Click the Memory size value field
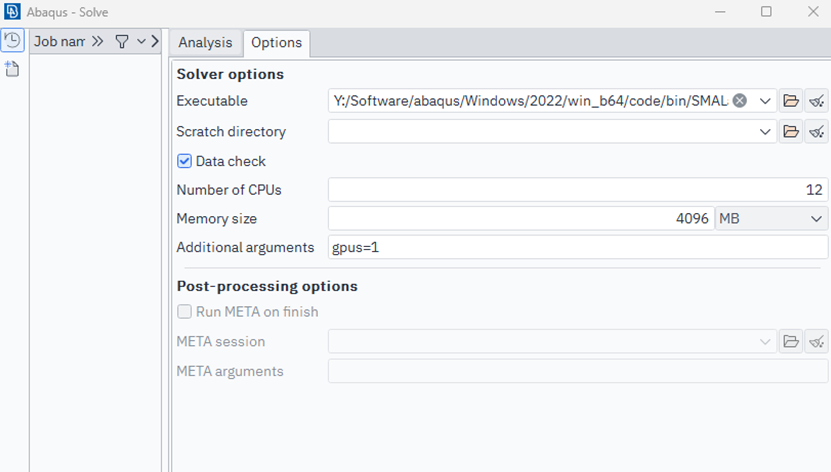The height and width of the screenshot is (472, 831). point(521,218)
